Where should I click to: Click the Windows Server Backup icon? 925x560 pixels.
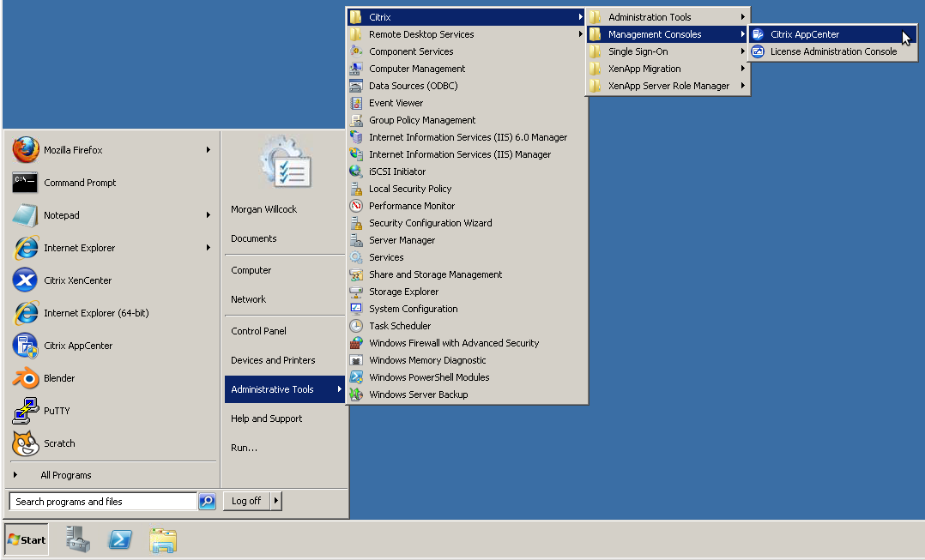point(356,394)
